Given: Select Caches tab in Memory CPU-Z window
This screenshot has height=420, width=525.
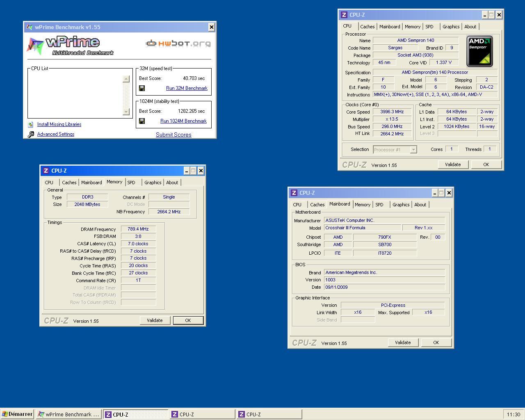Looking at the screenshot, I should 69,183.
